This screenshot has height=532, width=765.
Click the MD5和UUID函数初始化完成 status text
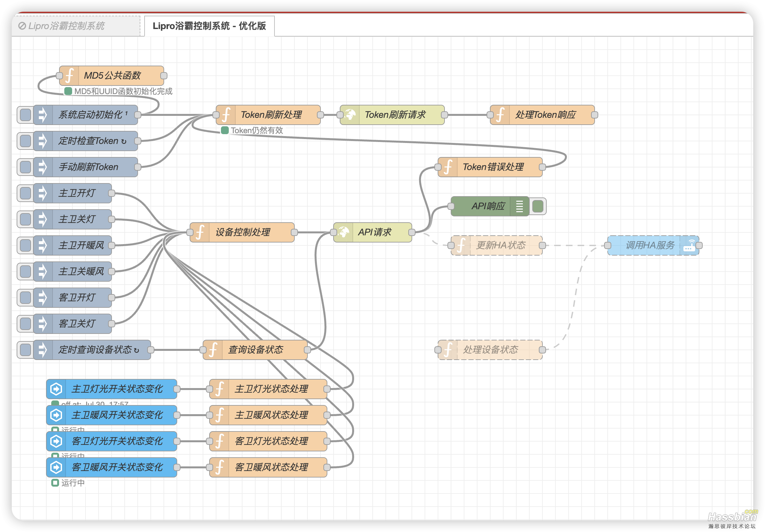coord(123,91)
